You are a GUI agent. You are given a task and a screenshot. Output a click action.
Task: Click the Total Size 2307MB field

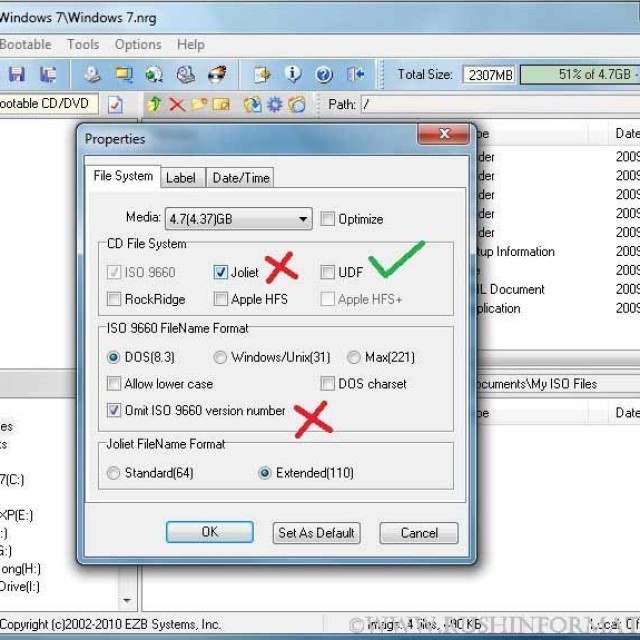[489, 75]
